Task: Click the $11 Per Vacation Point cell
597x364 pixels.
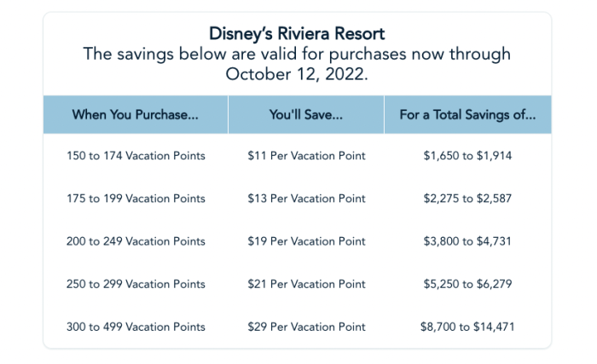Action: 306,156
